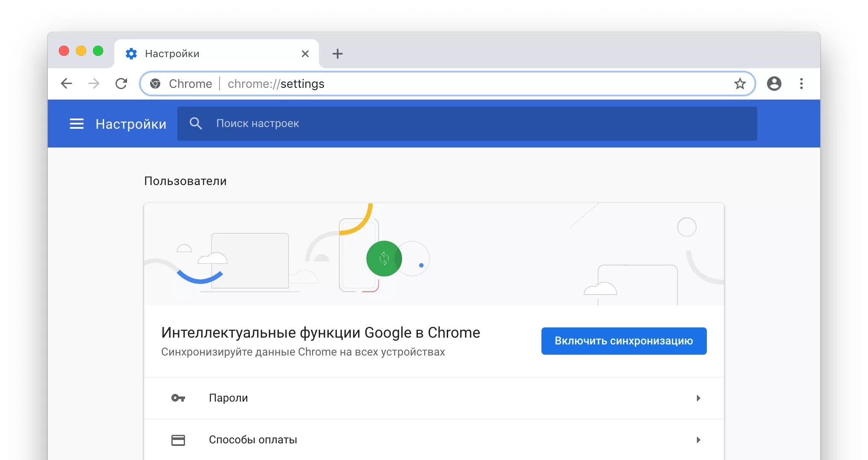This screenshot has height=460, width=868.
Task: Expand the Способы оплаты row arrow
Action: click(x=698, y=440)
